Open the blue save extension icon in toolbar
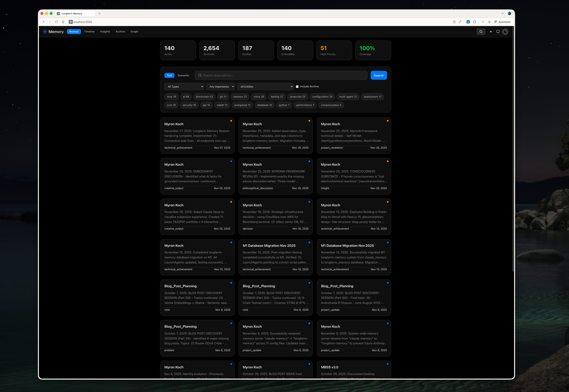 468,22
